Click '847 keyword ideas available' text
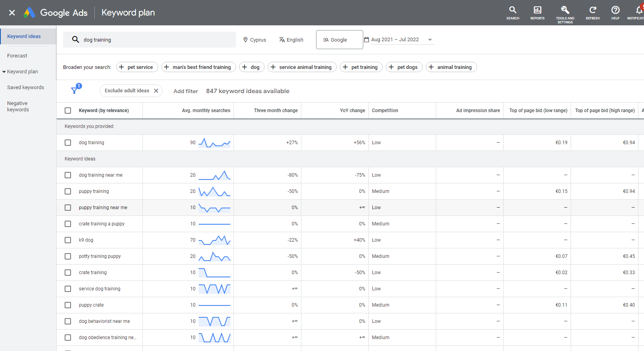The image size is (644, 351). tap(247, 91)
